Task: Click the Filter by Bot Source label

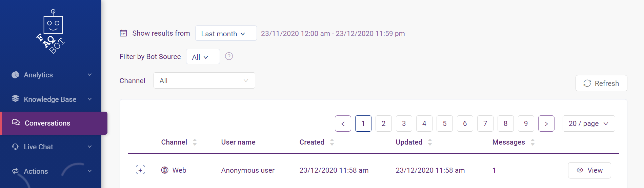Action: pyautogui.click(x=150, y=57)
